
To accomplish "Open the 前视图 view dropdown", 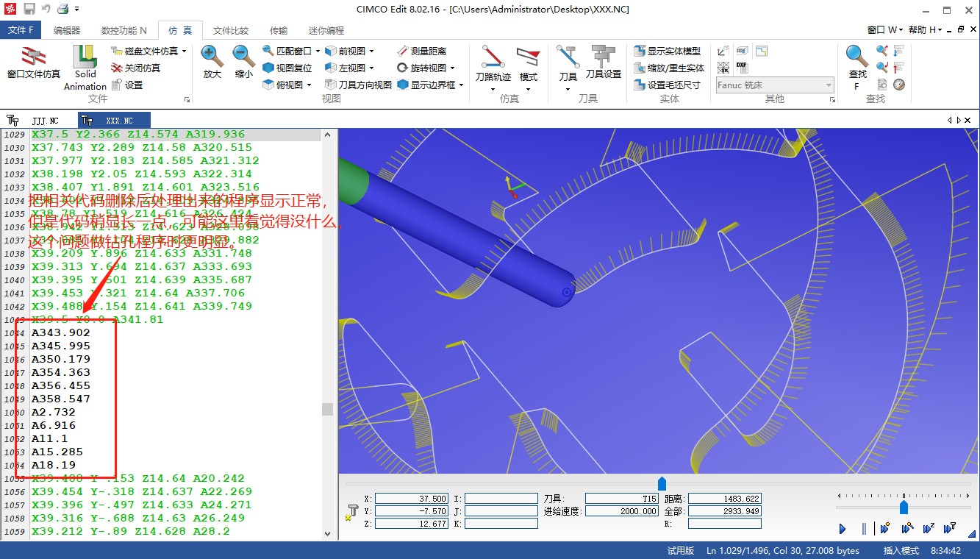I will tap(371, 51).
